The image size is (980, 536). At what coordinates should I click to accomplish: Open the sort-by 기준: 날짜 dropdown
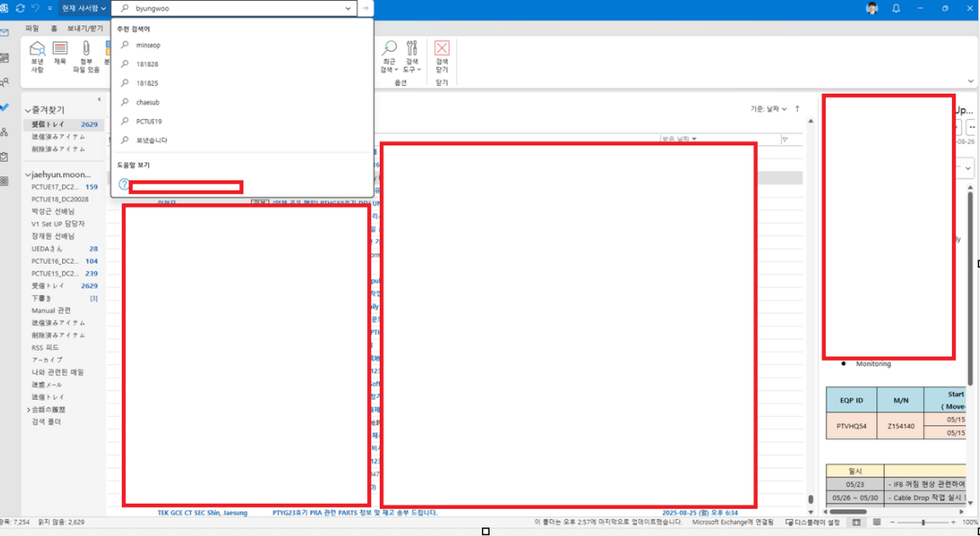pyautogui.click(x=769, y=109)
